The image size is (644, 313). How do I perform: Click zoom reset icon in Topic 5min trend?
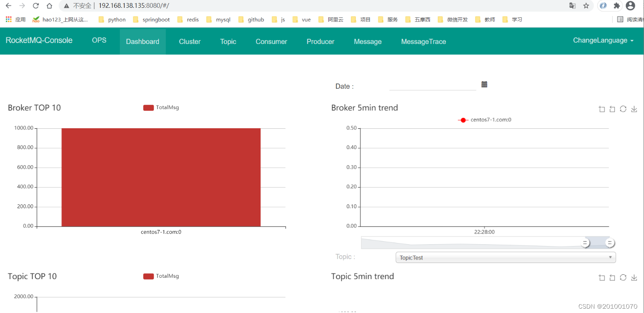(x=612, y=278)
